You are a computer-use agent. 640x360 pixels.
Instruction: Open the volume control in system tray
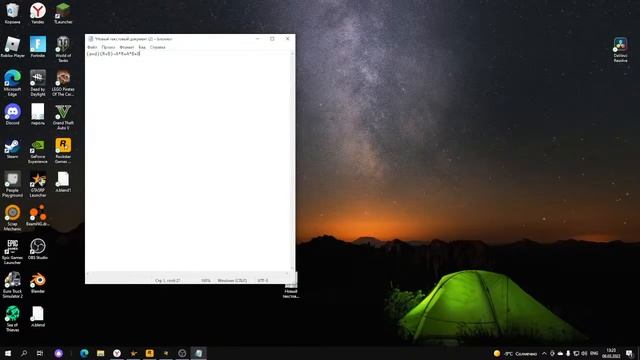[584, 353]
